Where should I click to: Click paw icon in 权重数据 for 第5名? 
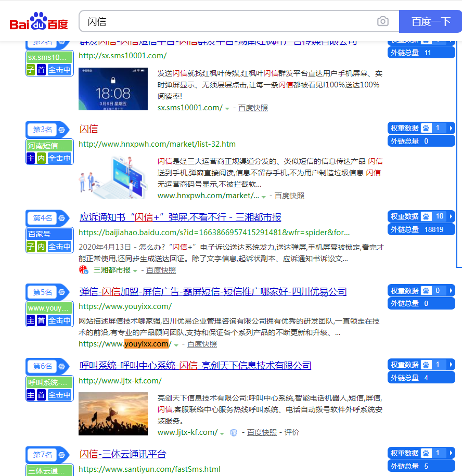point(426,290)
